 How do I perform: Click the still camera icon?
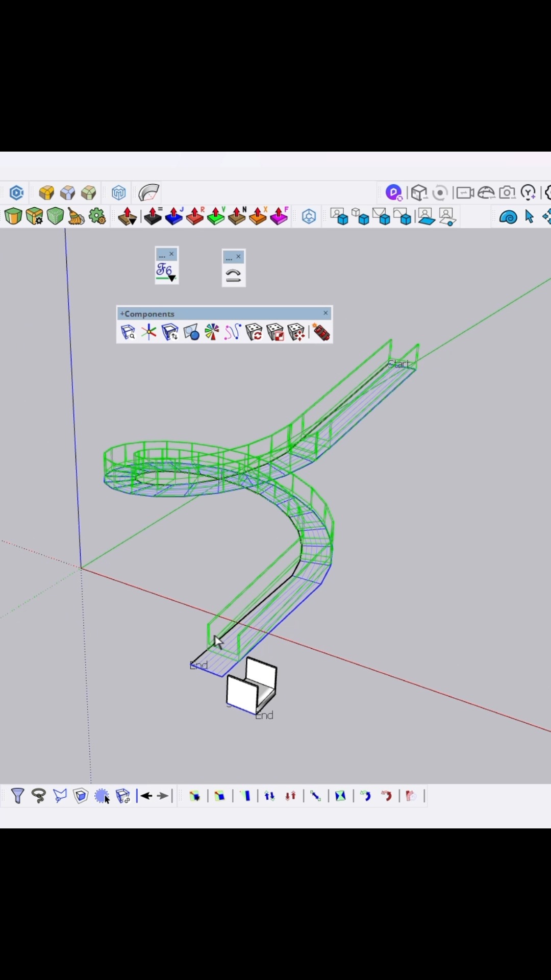pos(507,193)
